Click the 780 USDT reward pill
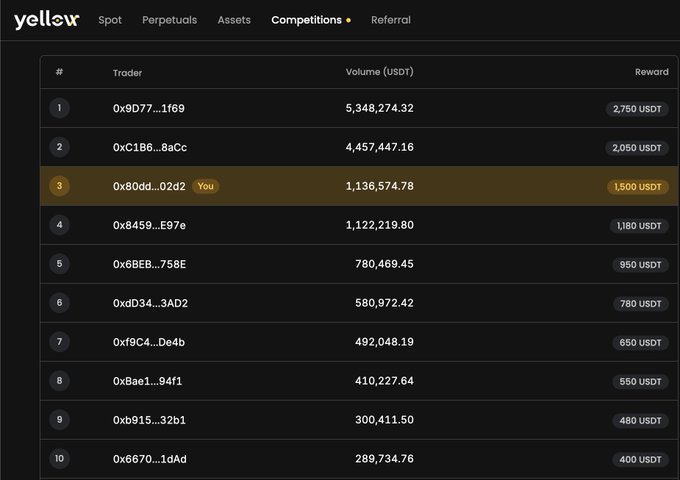The width and height of the screenshot is (680, 480). (641, 304)
